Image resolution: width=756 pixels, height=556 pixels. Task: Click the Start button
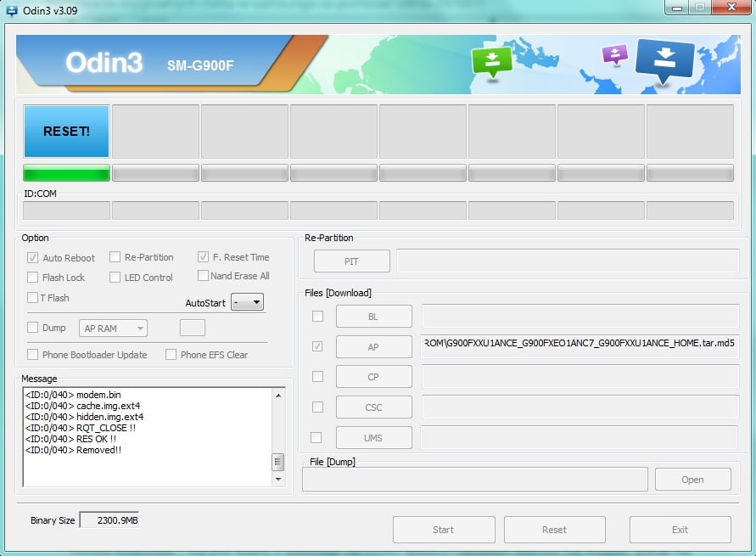pos(444,530)
